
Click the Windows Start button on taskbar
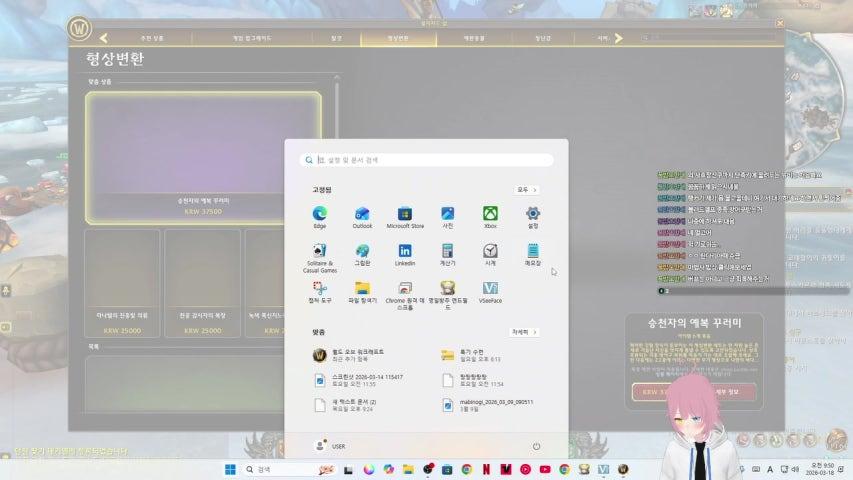click(230, 469)
